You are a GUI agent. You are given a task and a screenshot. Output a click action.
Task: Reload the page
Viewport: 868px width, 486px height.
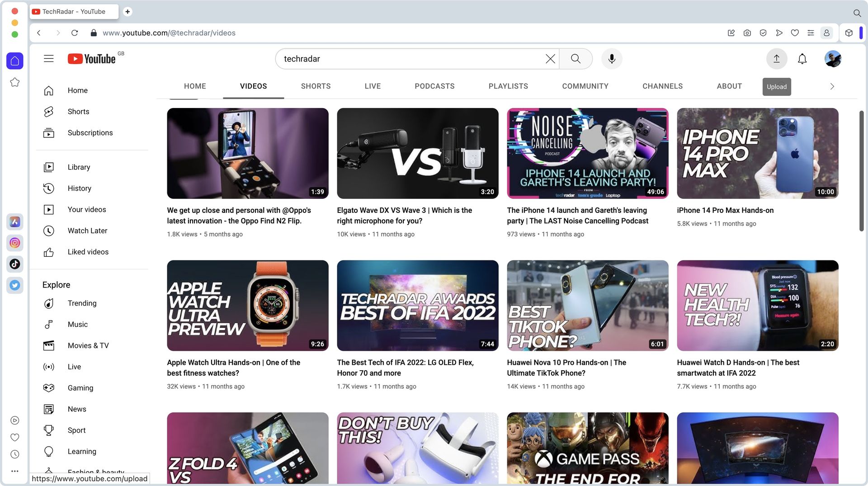[x=75, y=33]
